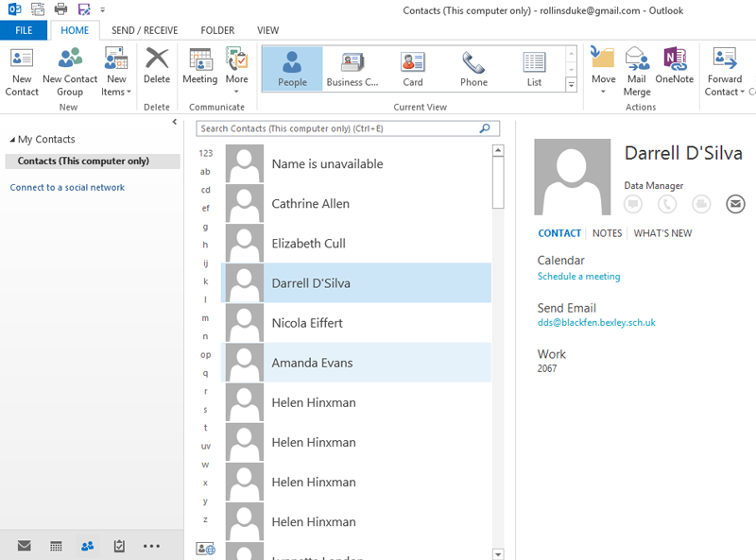Click Cathrine Allen's avatar thumbnail
Image resolution: width=756 pixels, height=560 pixels.
click(x=245, y=204)
